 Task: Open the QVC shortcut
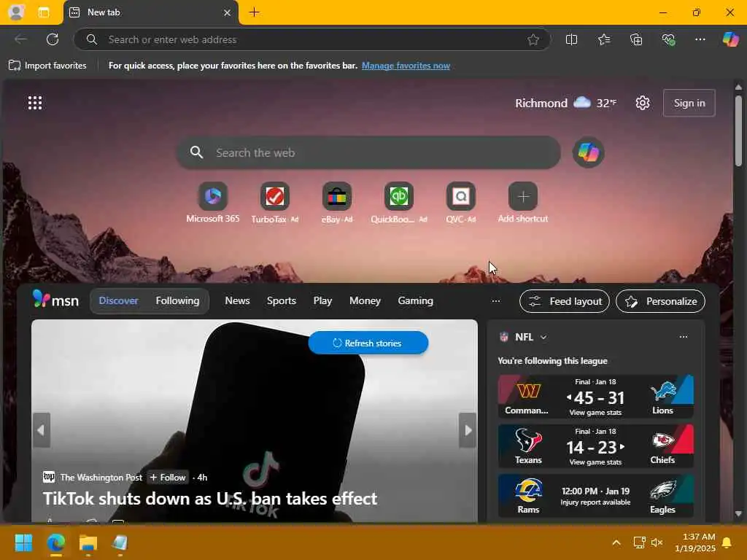point(461,203)
